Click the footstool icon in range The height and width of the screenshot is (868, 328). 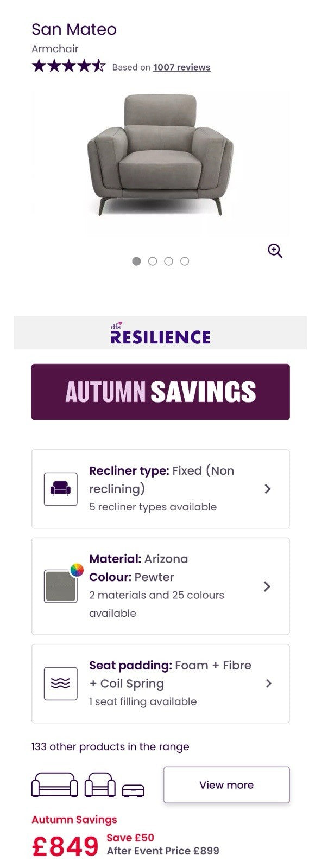point(133,790)
